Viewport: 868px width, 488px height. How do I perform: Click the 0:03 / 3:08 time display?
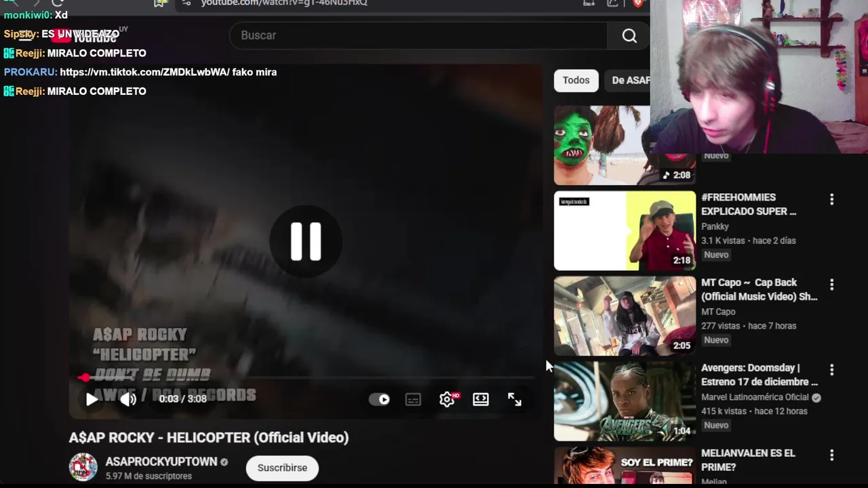[182, 399]
